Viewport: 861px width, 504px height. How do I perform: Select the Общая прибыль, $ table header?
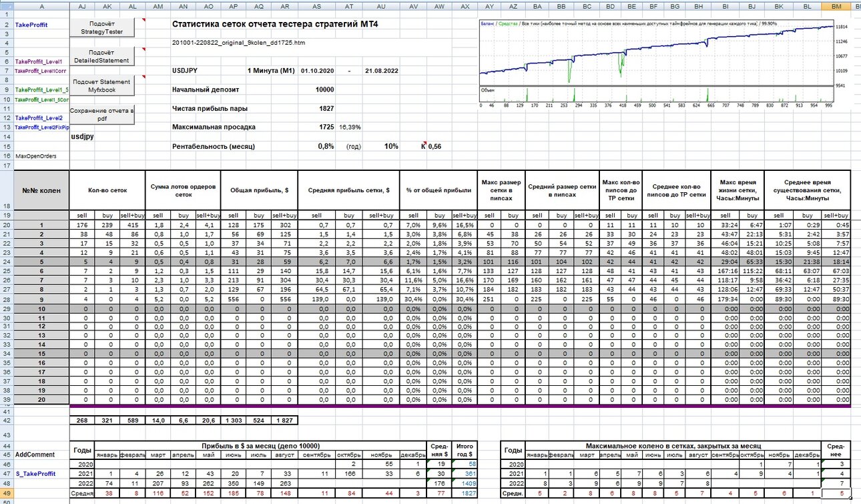tap(260, 190)
